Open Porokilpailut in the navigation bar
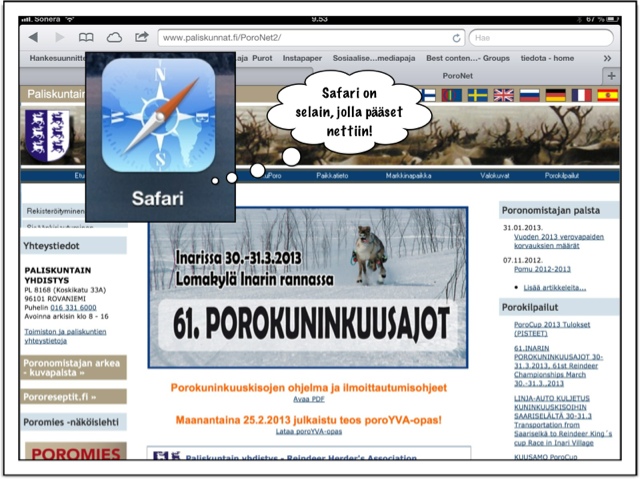Screen dimensions: 640x479 [562, 176]
